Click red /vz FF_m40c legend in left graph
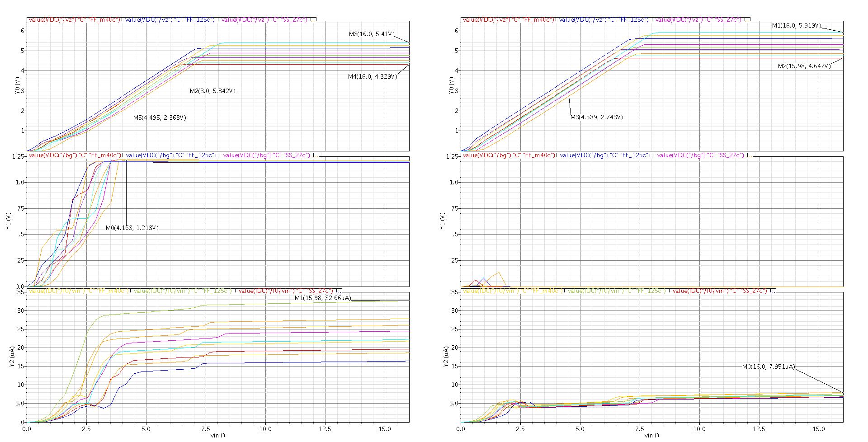This screenshot has width=868, height=442. pyautogui.click(x=75, y=19)
